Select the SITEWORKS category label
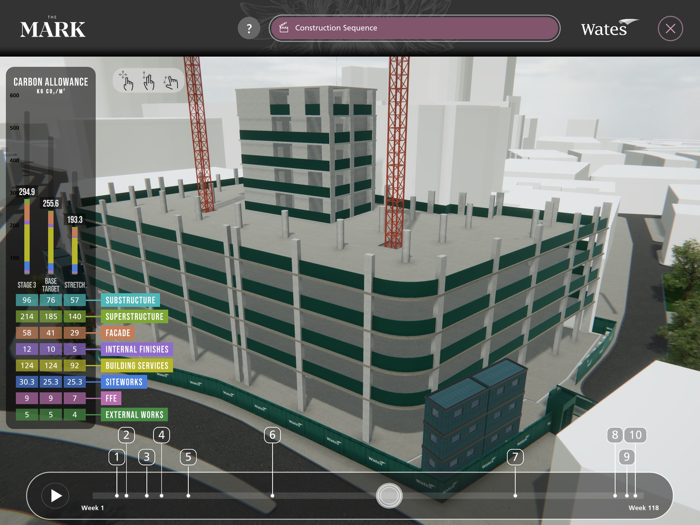This screenshot has width=700, height=525. click(124, 382)
